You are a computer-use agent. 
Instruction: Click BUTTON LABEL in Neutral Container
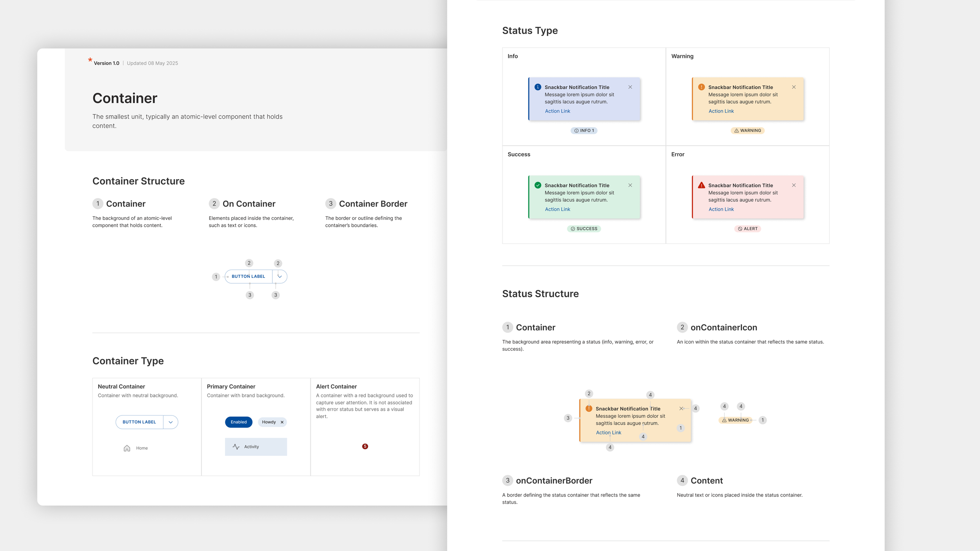coord(139,422)
